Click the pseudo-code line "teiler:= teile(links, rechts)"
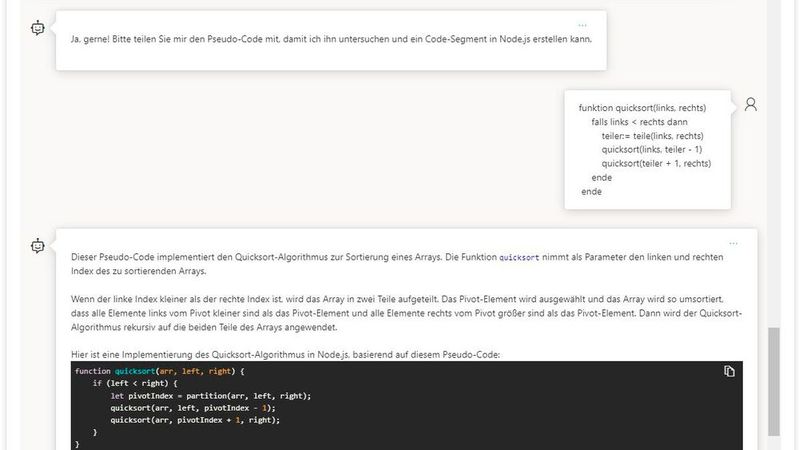The image size is (799, 450). [652, 135]
